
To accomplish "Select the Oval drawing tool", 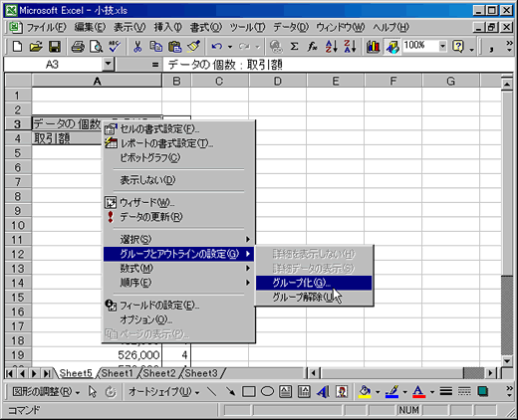I will [267, 392].
